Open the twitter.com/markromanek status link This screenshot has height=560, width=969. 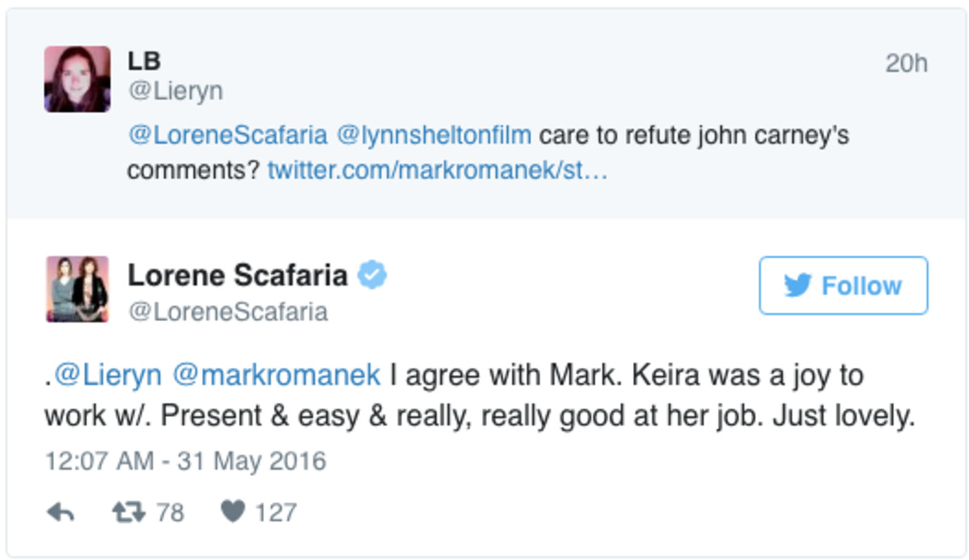[x=436, y=171]
